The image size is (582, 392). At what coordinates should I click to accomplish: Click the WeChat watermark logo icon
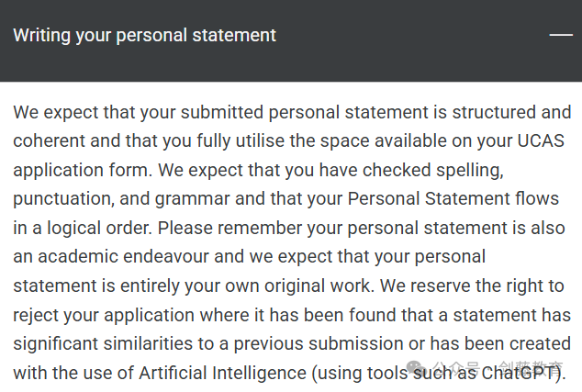point(416,367)
